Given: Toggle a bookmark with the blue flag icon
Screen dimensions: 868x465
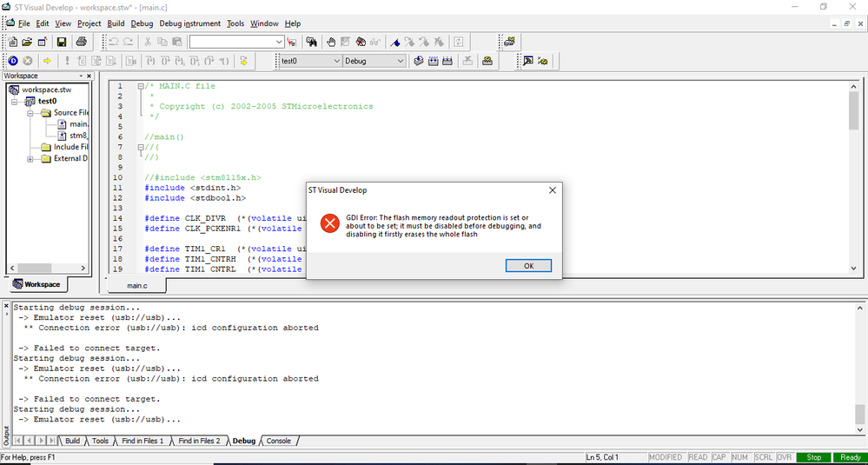Looking at the screenshot, I should point(395,42).
